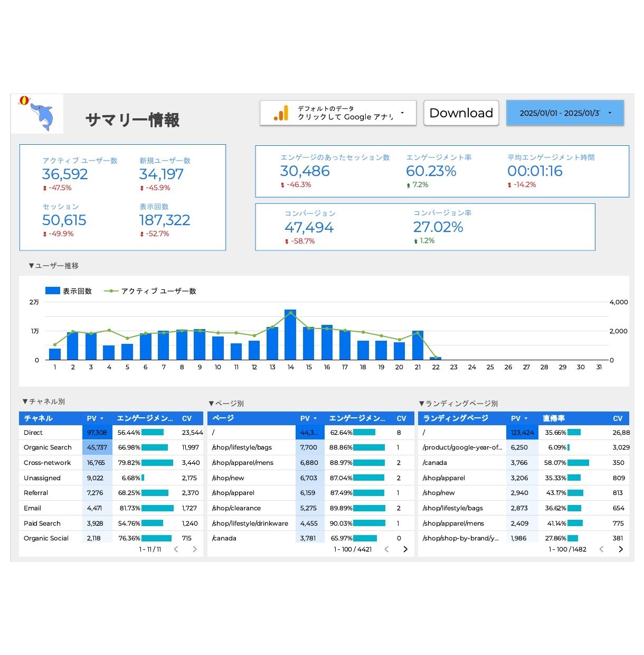Click the サマリー情報 title
This screenshot has height=655, width=644.
[132, 120]
